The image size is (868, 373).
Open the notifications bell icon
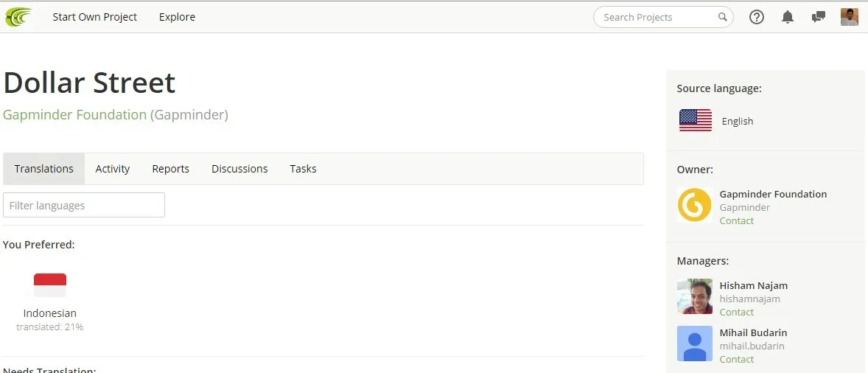point(787,17)
